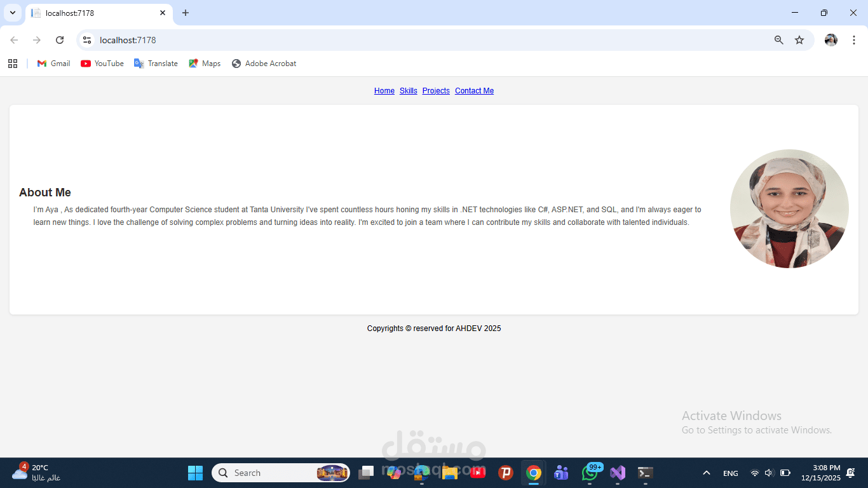Open the Chrome profile avatar

(831, 40)
